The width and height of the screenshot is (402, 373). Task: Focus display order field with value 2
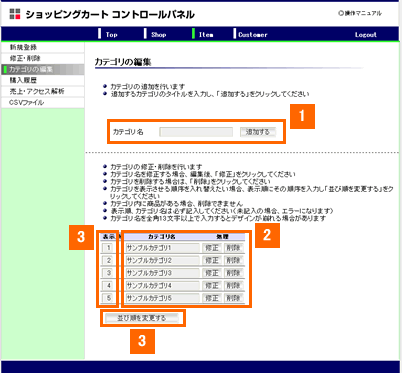pos(108,260)
